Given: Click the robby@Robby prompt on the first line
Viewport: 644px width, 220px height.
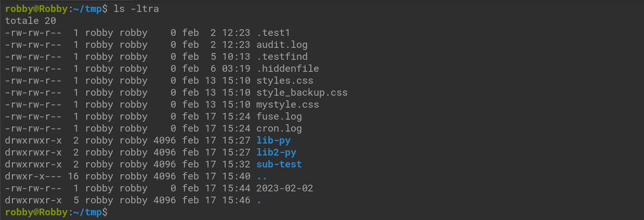Looking at the screenshot, I should (36, 9).
